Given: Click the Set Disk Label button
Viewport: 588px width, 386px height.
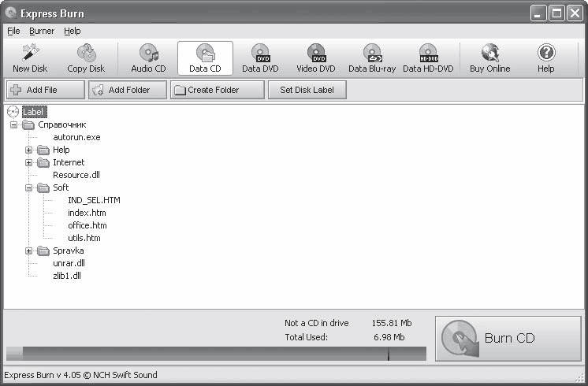Looking at the screenshot, I should click(x=307, y=90).
